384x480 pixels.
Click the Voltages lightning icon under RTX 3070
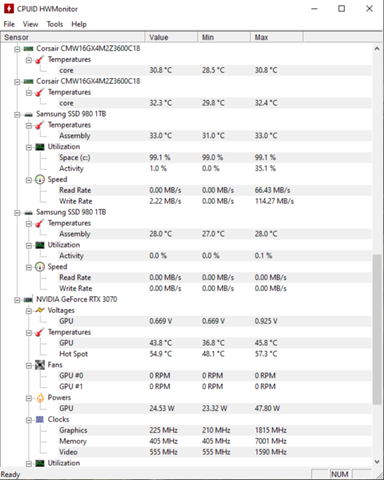coord(40,310)
